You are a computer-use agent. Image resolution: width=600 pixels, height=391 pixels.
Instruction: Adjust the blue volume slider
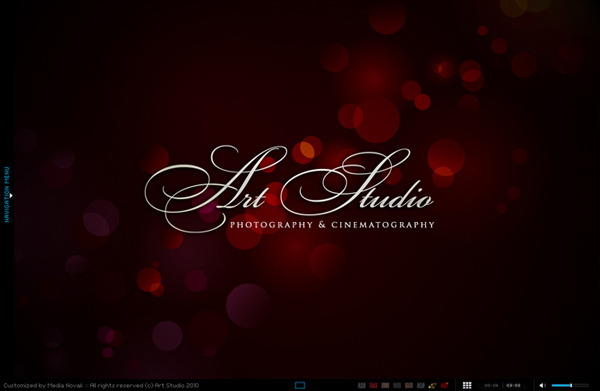click(x=570, y=385)
